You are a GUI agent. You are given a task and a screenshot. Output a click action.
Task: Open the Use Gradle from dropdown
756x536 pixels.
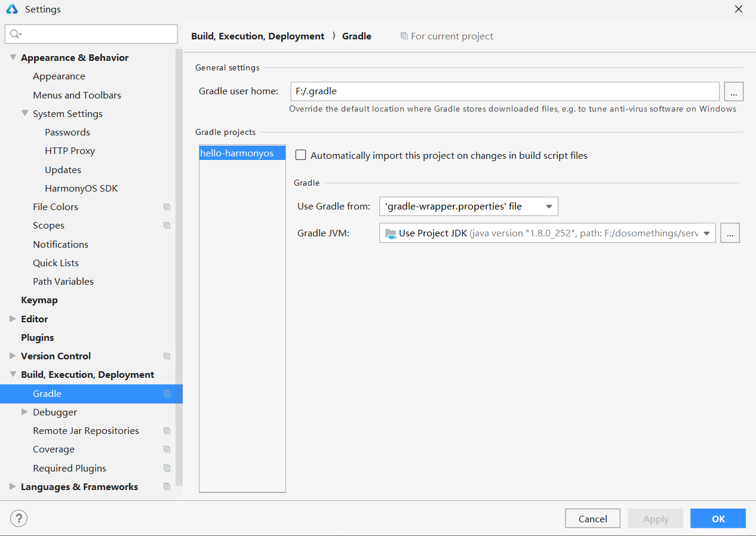tap(468, 207)
